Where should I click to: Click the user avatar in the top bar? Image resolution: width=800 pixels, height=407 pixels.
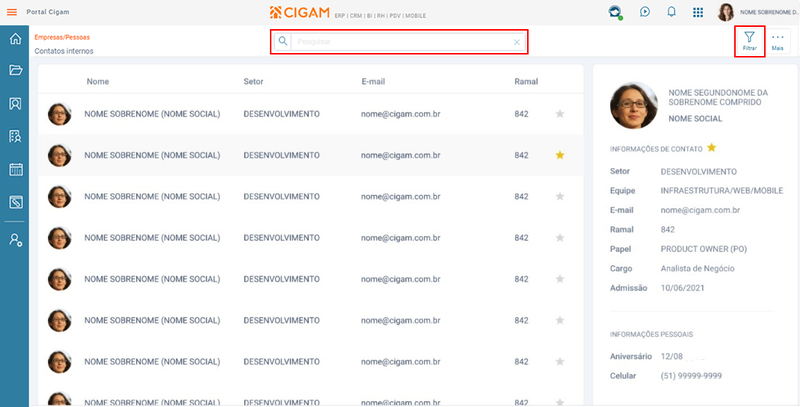(726, 12)
